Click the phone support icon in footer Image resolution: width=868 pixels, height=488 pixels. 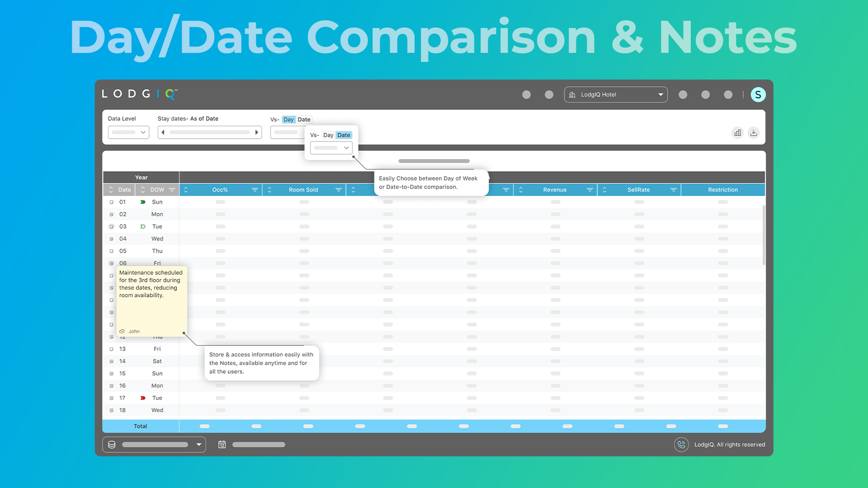[681, 445]
